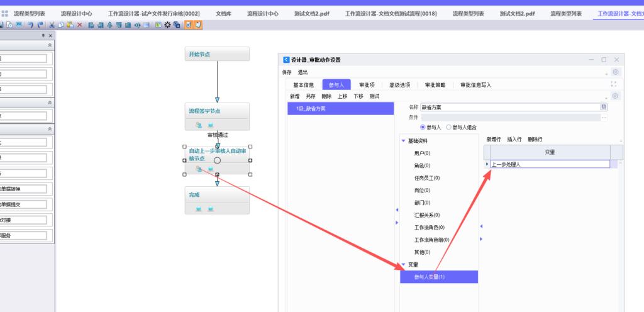The width and height of the screenshot is (644, 312).
Task: Click the gear icon on the 新增 toolbar row
Action: click(615, 96)
